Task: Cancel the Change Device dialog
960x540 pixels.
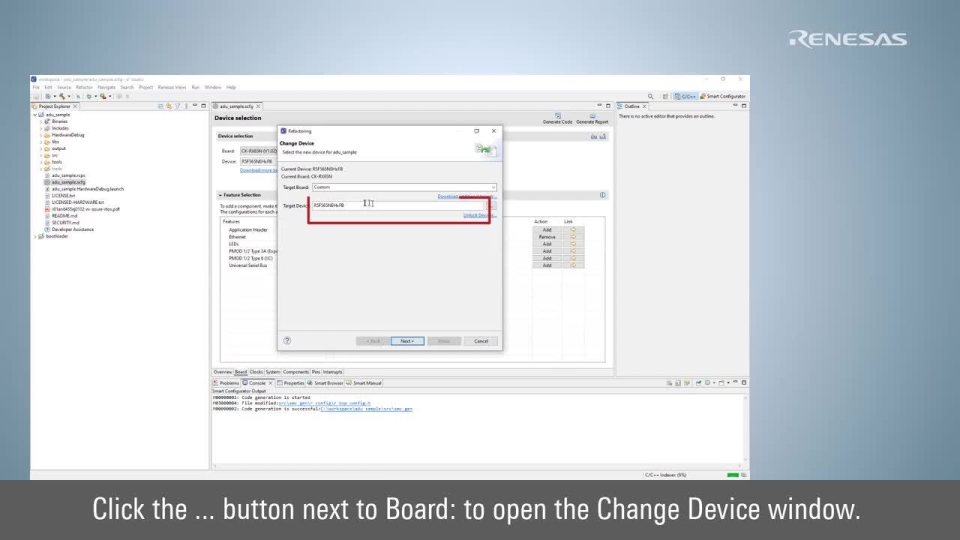Action: point(480,341)
